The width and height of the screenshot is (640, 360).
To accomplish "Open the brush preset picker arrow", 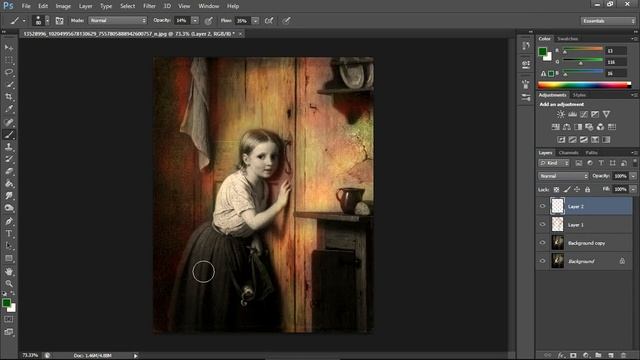I will [x=47, y=20].
